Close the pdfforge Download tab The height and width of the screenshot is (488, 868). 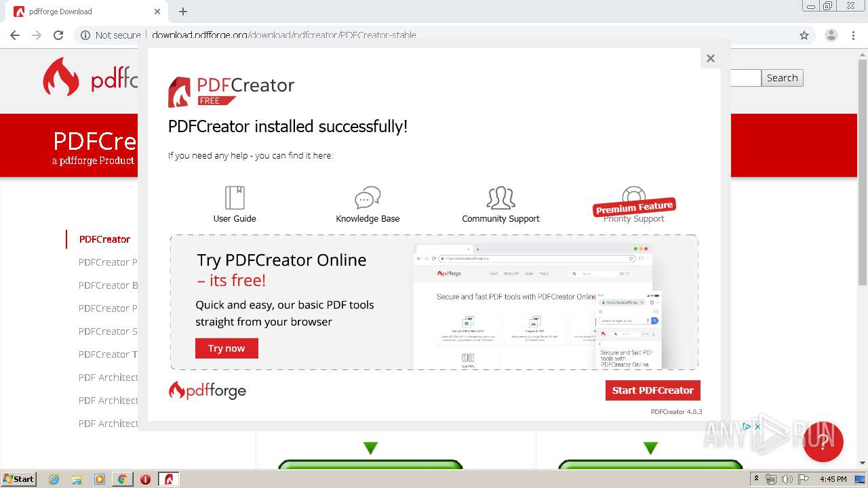(157, 12)
